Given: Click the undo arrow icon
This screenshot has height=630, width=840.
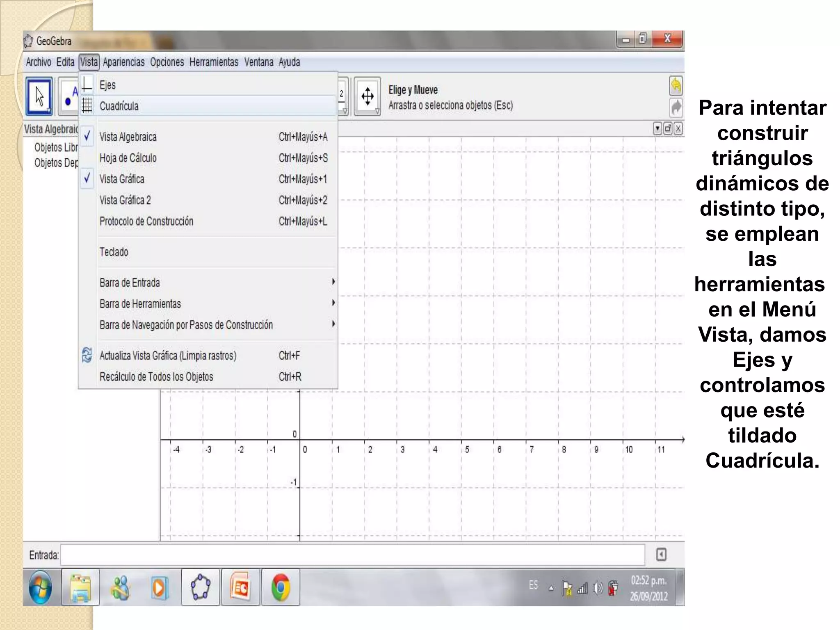Looking at the screenshot, I should click(x=676, y=86).
